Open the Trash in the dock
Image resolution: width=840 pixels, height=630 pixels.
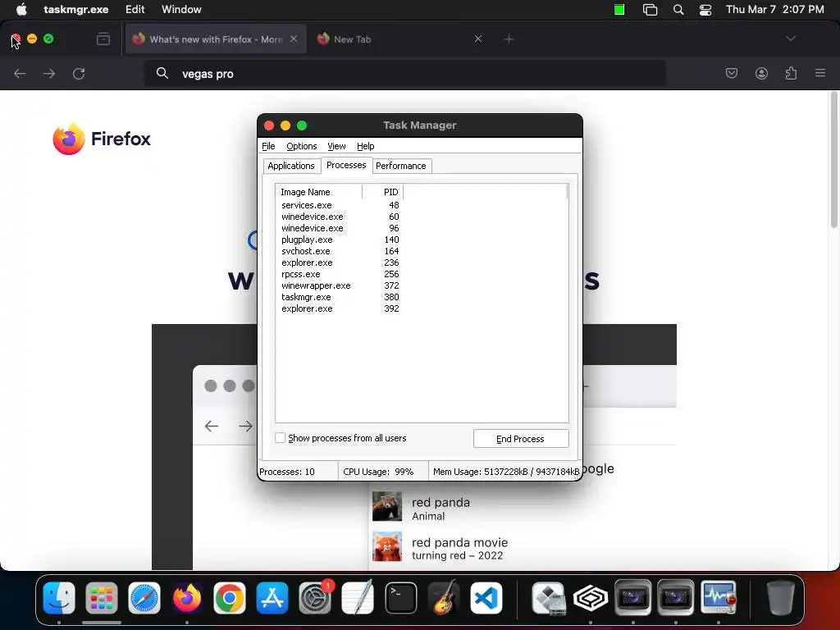click(781, 598)
